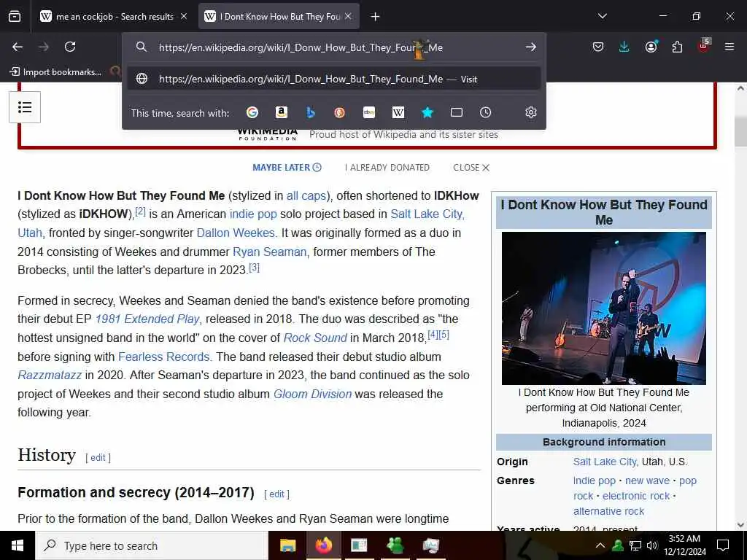
Task: Search in open Tabs icon
Action: [457, 112]
